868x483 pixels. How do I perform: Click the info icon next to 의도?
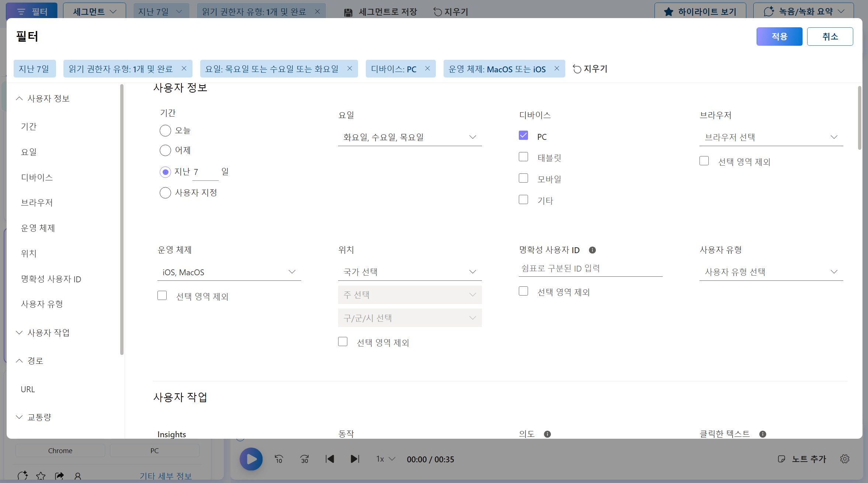click(547, 434)
